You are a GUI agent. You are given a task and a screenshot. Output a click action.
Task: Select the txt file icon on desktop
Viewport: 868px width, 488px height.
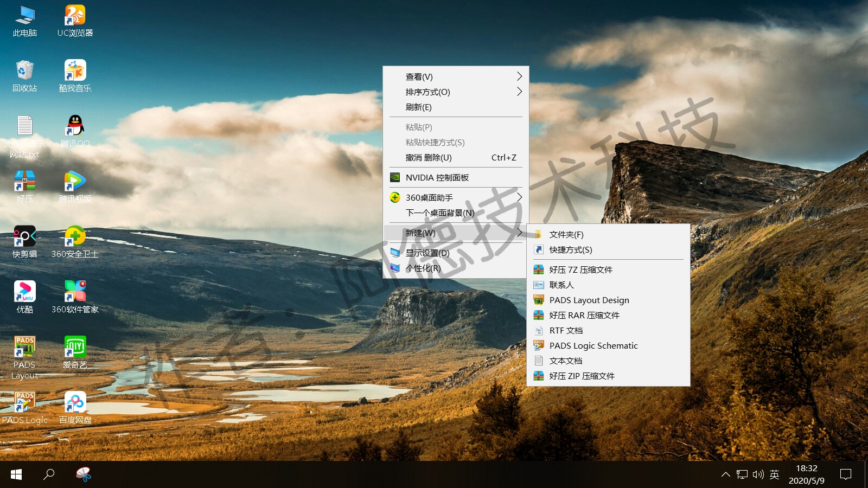pos(25,137)
